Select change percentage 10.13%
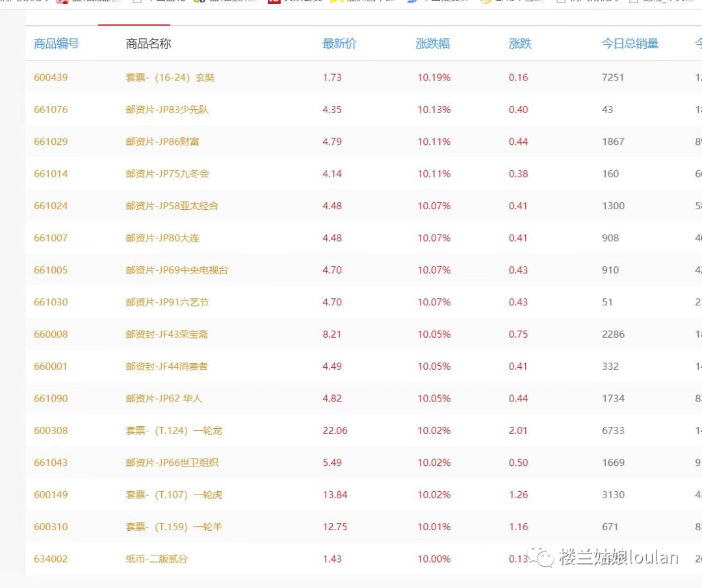 click(434, 110)
